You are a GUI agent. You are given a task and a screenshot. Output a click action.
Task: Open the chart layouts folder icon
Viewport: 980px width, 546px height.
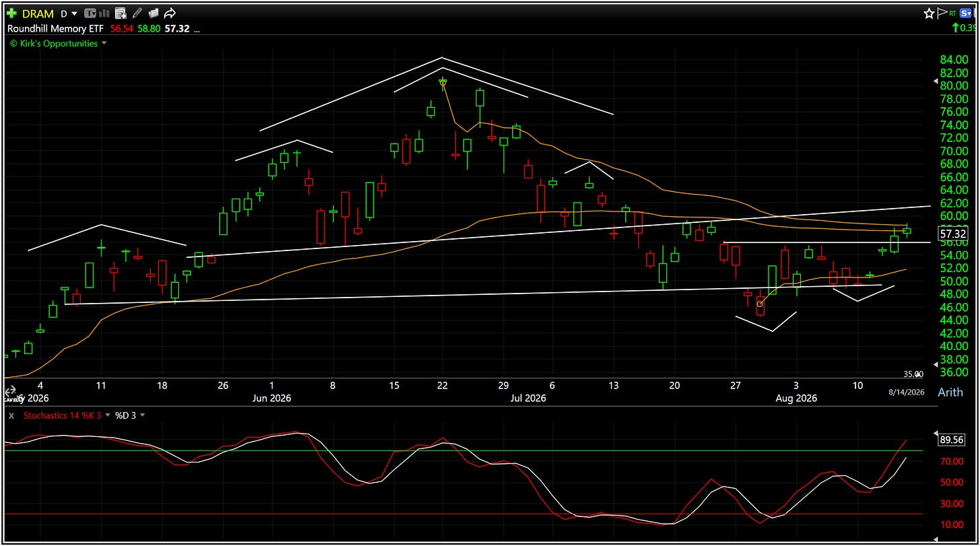click(x=153, y=13)
